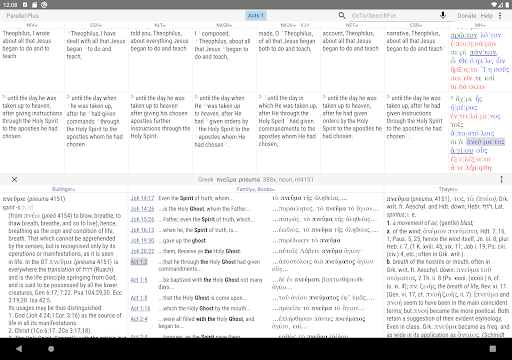Activate voice search microphone

(x=443, y=15)
